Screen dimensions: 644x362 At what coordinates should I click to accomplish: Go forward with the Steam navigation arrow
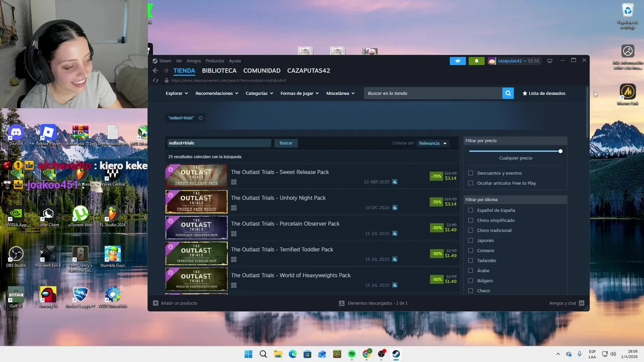166,70
